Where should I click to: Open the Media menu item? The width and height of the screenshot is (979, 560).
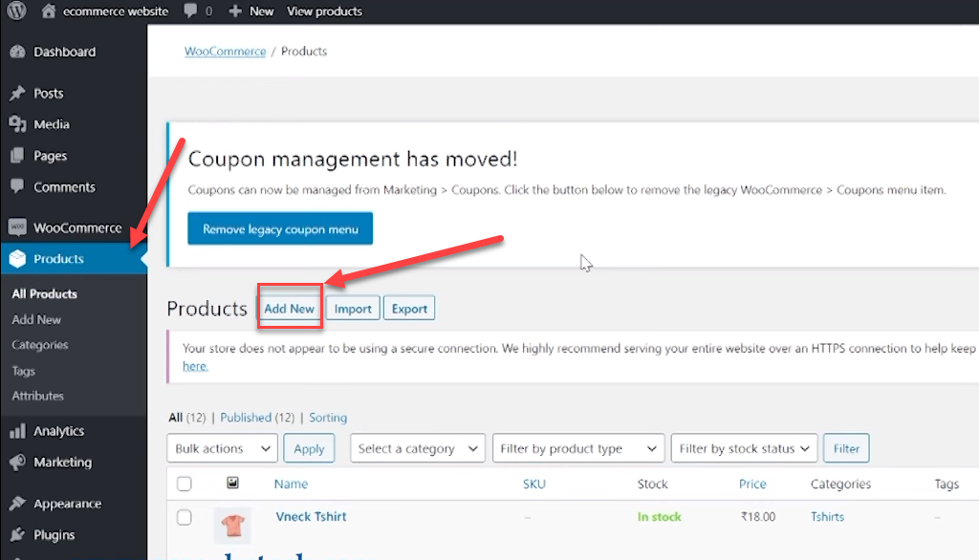point(52,124)
